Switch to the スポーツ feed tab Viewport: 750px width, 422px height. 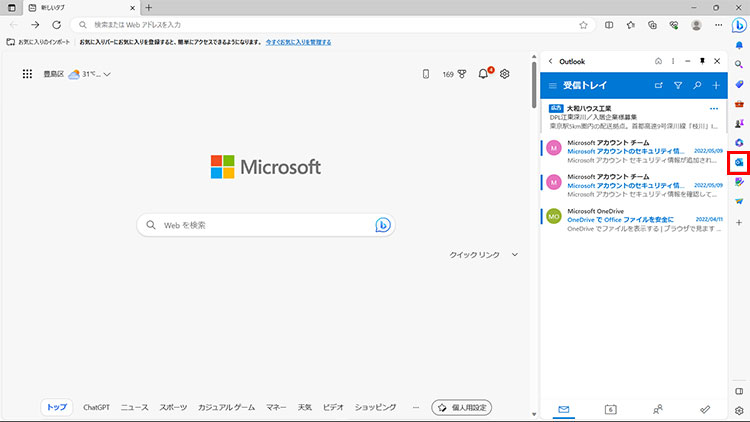tap(173, 408)
